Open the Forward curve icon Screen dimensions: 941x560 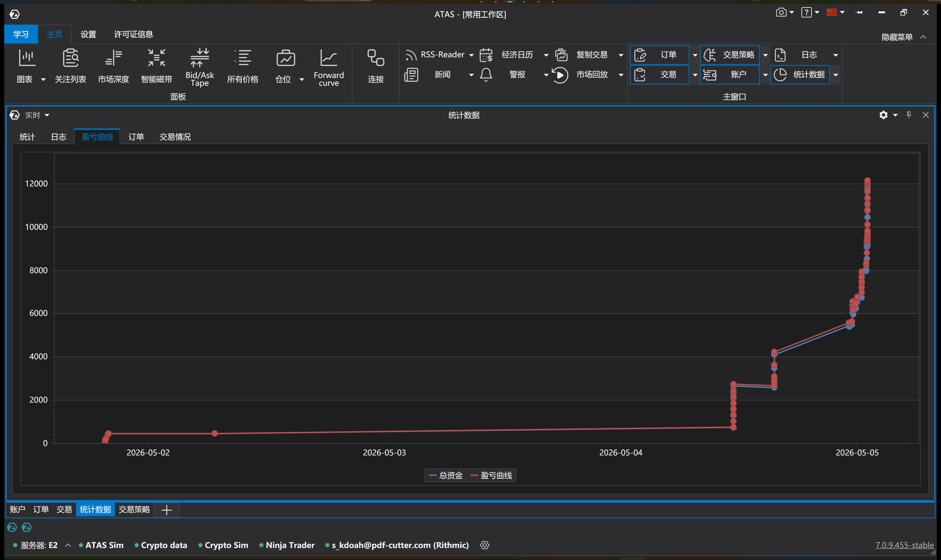329,58
